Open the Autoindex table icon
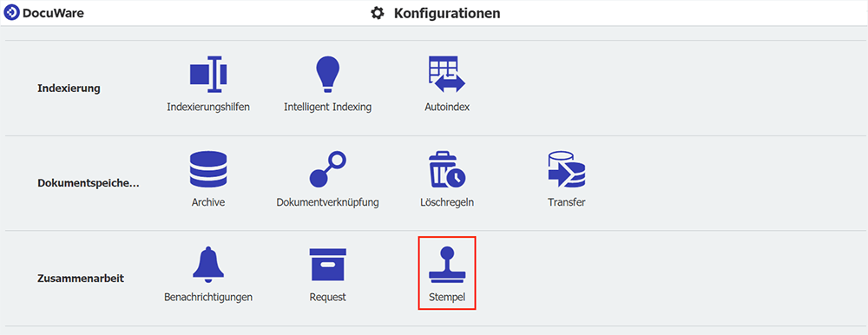The width and height of the screenshot is (868, 335). pyautogui.click(x=447, y=74)
